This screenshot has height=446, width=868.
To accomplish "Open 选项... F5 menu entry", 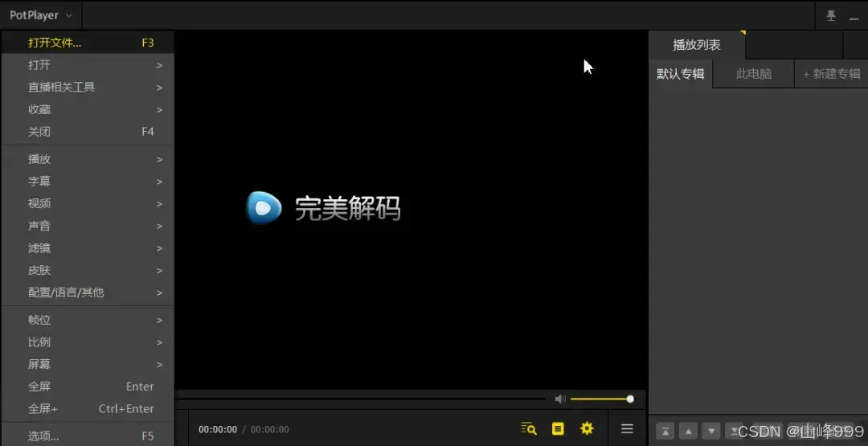I will coord(88,436).
